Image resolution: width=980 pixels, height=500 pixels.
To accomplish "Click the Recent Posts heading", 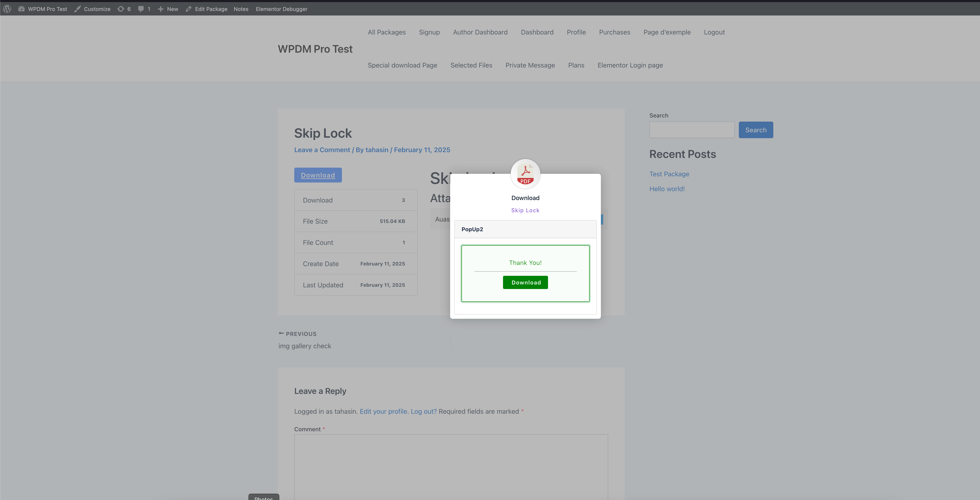I will point(682,154).
